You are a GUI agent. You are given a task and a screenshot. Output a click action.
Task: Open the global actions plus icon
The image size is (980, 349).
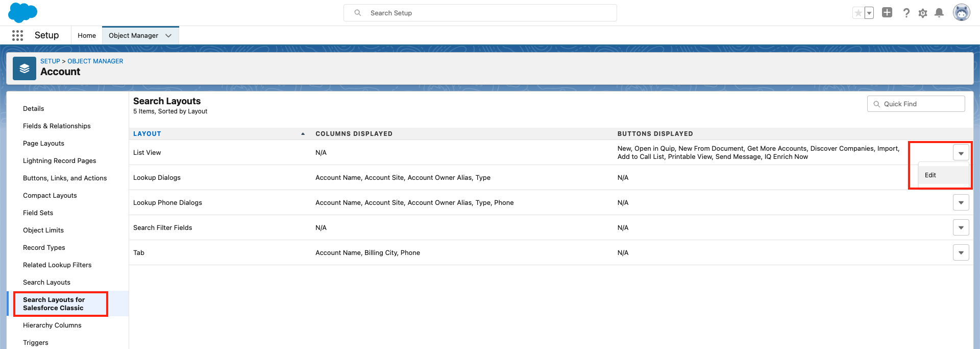[887, 13]
